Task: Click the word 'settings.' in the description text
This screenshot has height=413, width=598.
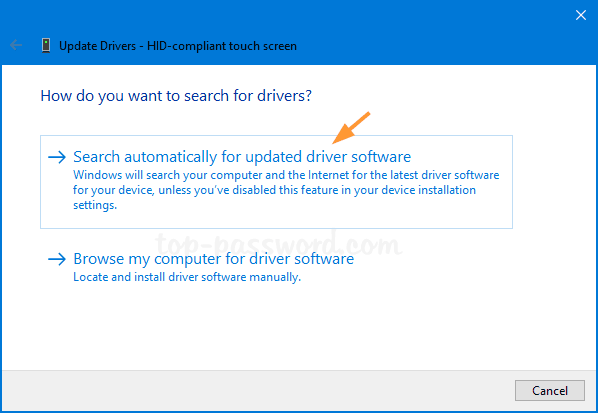Action: coord(95,205)
